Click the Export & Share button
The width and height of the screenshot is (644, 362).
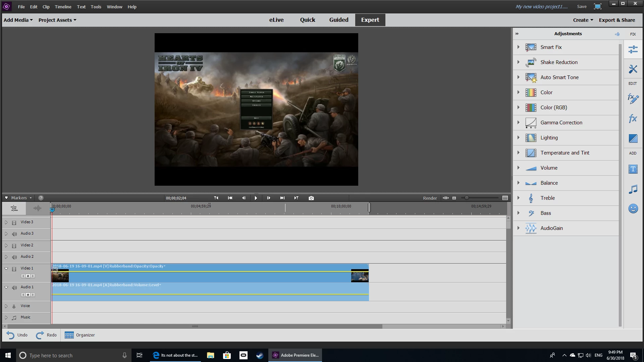click(617, 20)
